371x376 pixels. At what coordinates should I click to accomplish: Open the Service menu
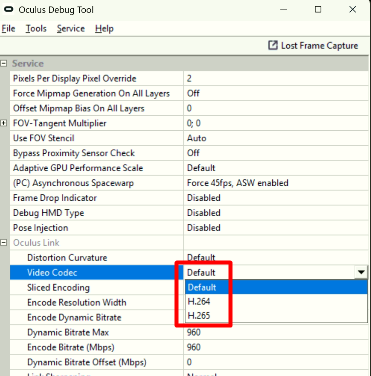point(71,29)
